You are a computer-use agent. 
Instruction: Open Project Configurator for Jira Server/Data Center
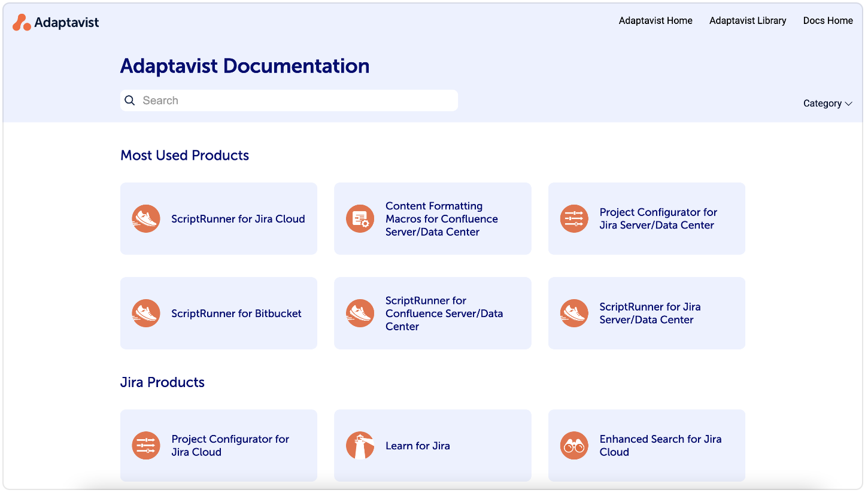(647, 219)
